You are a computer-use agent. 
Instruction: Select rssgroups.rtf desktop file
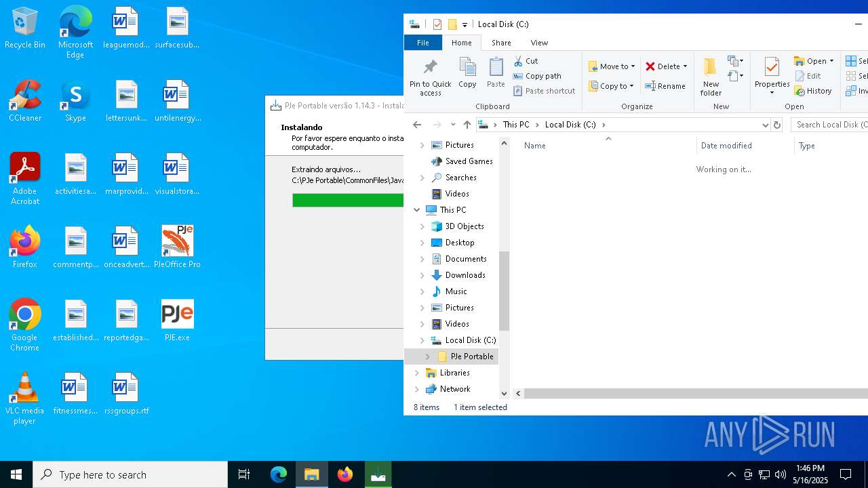[x=126, y=394]
